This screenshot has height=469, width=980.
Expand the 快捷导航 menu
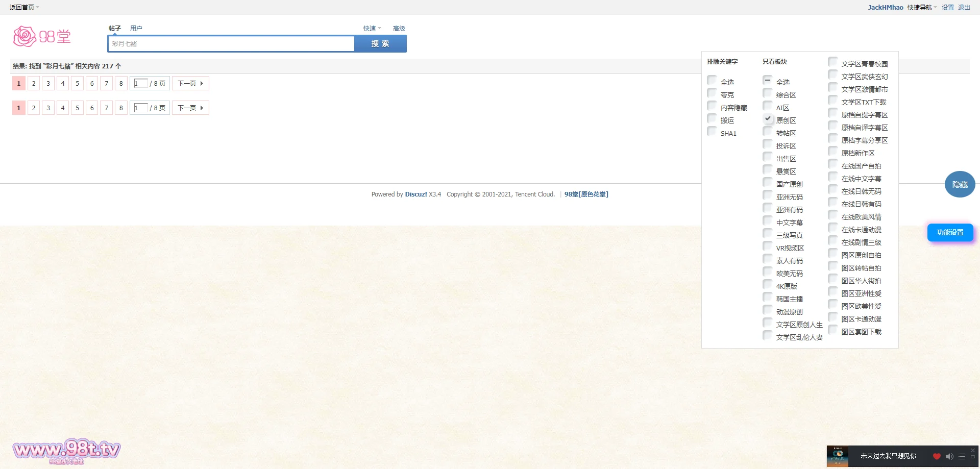922,7
